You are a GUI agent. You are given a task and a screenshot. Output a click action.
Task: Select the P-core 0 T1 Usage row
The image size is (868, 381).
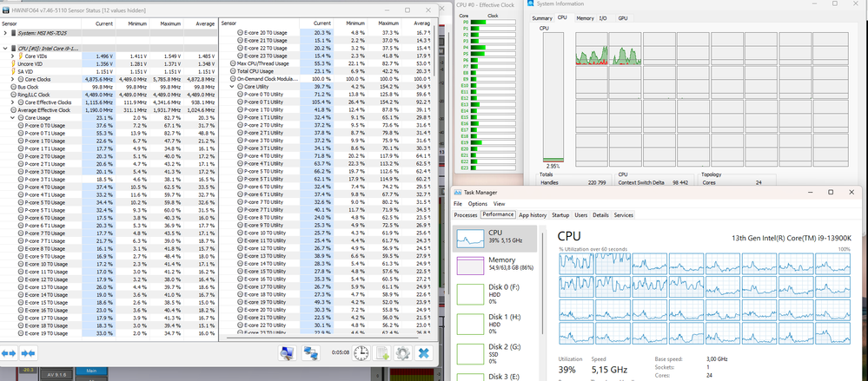pos(109,134)
